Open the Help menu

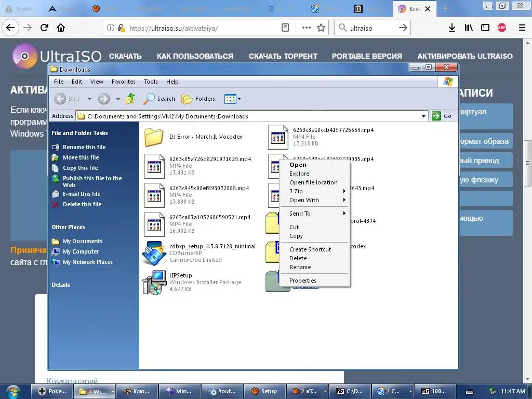point(172,82)
